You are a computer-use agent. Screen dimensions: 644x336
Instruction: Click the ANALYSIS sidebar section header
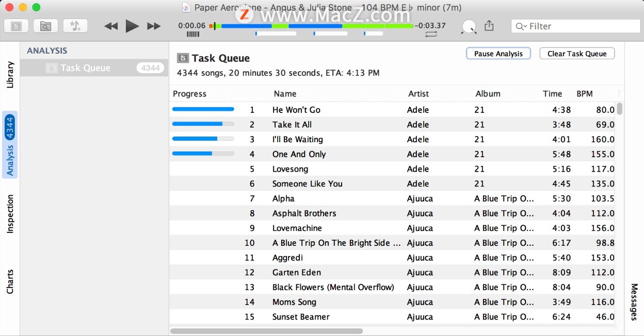tap(47, 51)
